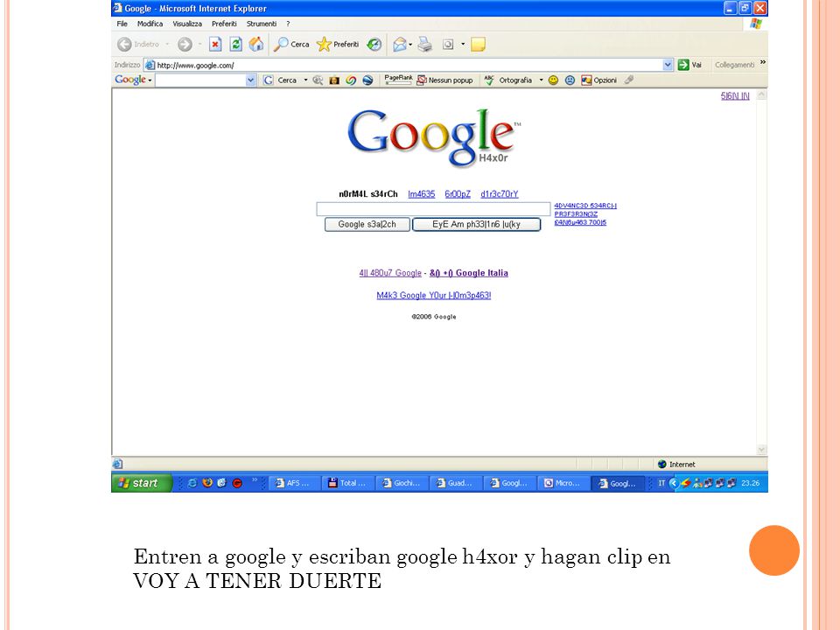Open the Google toolbar search box dropdown

pos(251,80)
